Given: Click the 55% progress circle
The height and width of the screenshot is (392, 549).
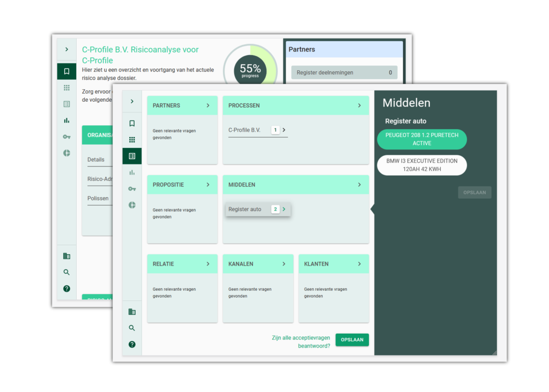Looking at the screenshot, I should pos(250,70).
